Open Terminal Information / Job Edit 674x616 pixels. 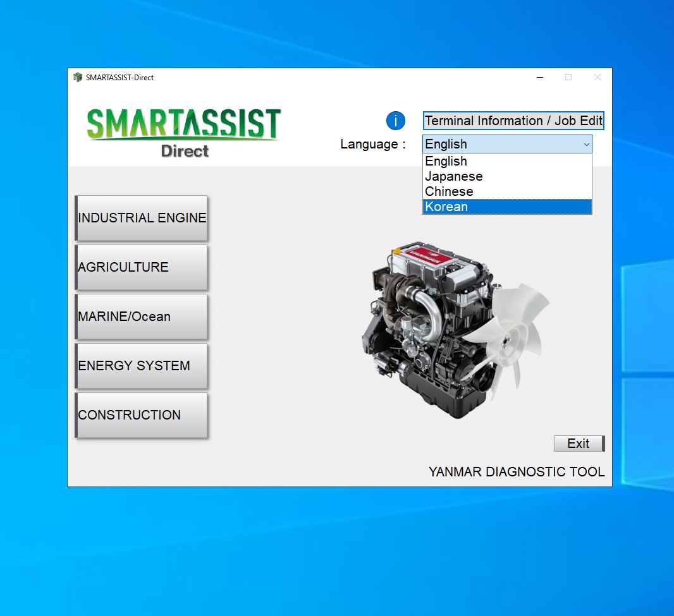click(x=513, y=121)
